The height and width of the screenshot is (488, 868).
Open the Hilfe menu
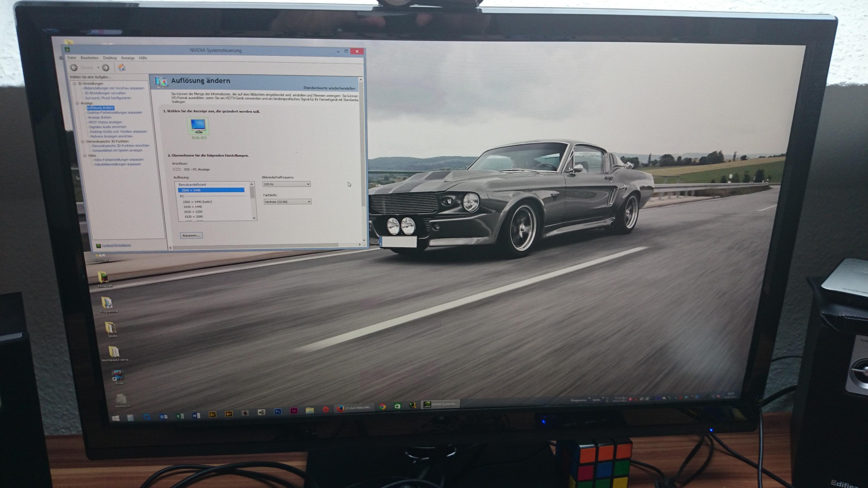click(x=143, y=58)
